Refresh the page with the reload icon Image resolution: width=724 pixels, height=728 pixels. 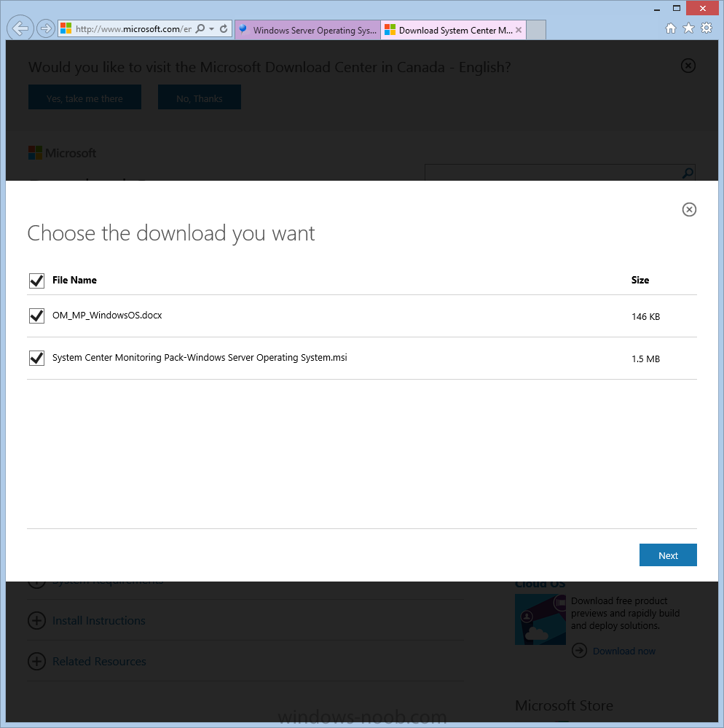[x=224, y=29]
